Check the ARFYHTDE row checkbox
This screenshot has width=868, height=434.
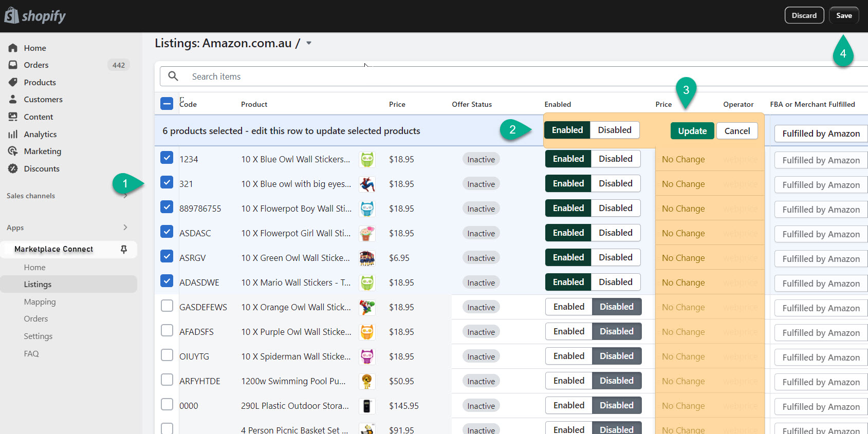[167, 380]
